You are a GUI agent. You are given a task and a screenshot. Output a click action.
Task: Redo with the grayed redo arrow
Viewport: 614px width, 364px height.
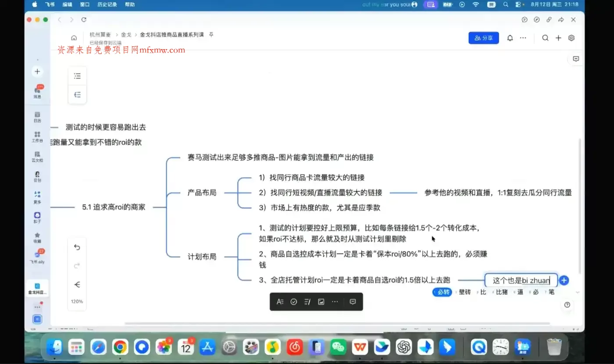77,266
